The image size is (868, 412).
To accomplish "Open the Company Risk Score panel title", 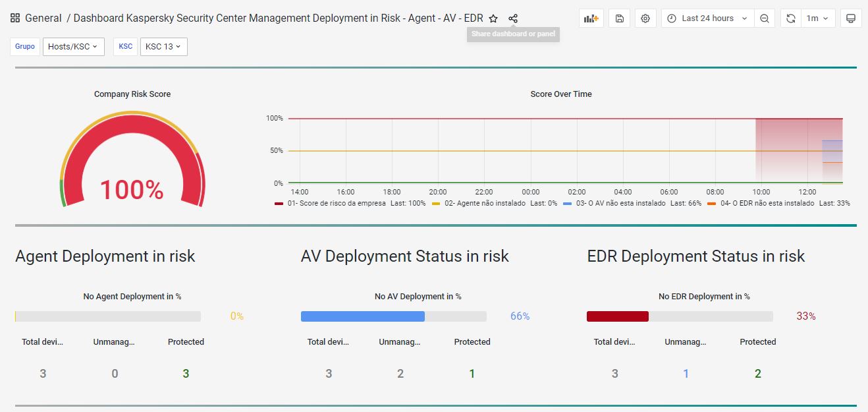I will point(132,94).
